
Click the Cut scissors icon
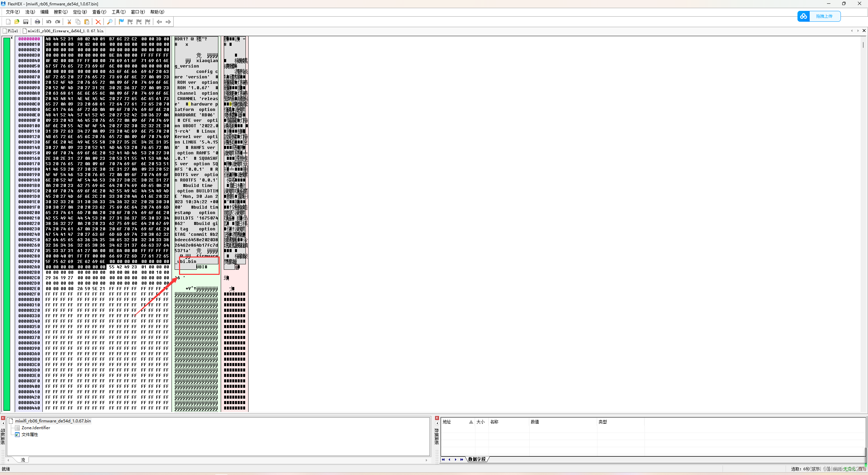[69, 22]
